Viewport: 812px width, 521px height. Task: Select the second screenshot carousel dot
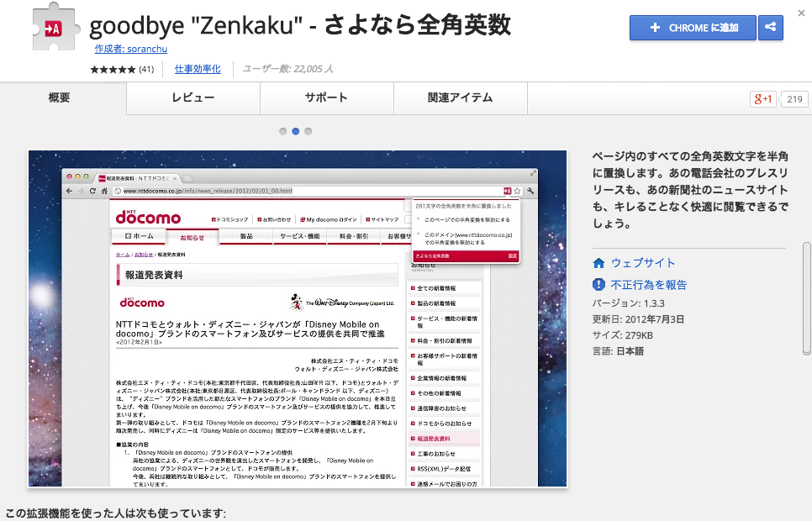tap(296, 132)
